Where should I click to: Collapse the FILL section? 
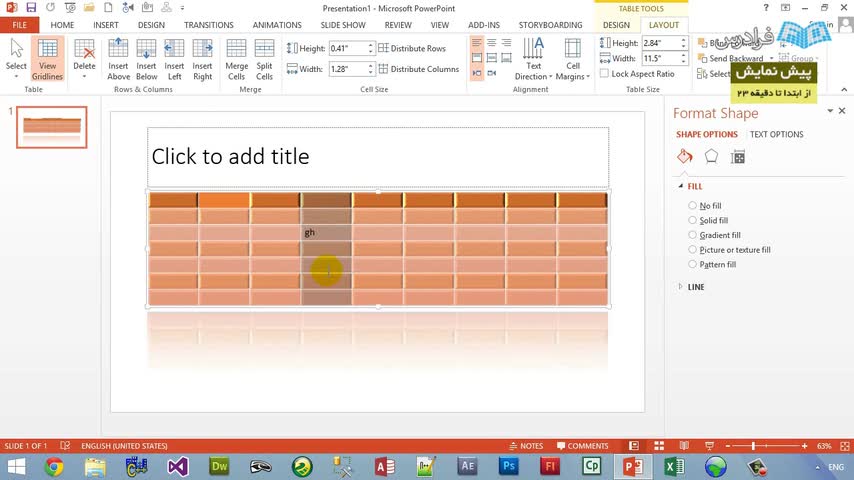[x=681, y=186]
